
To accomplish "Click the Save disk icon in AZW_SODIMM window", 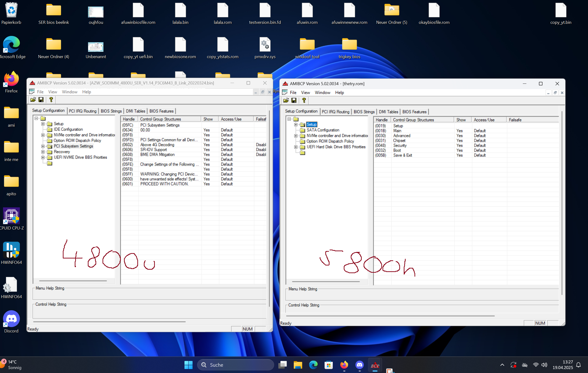I will click(x=41, y=100).
